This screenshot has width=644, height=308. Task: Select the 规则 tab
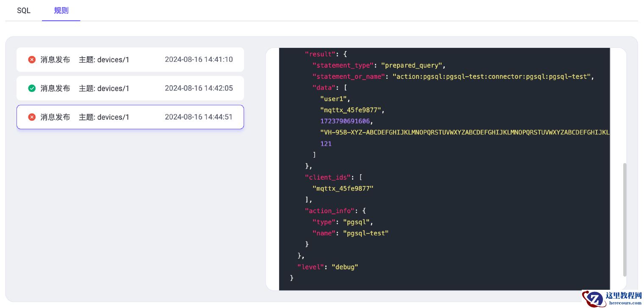tap(61, 11)
